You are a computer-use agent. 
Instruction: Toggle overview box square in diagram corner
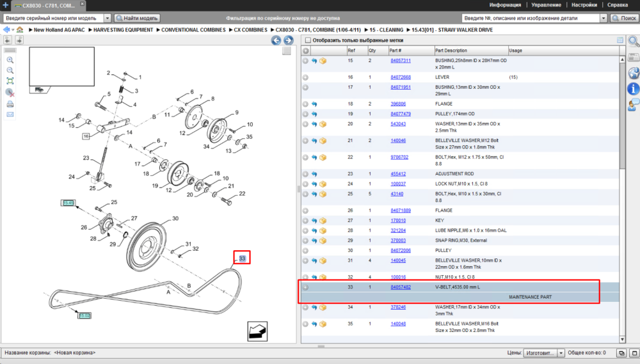(x=287, y=51)
